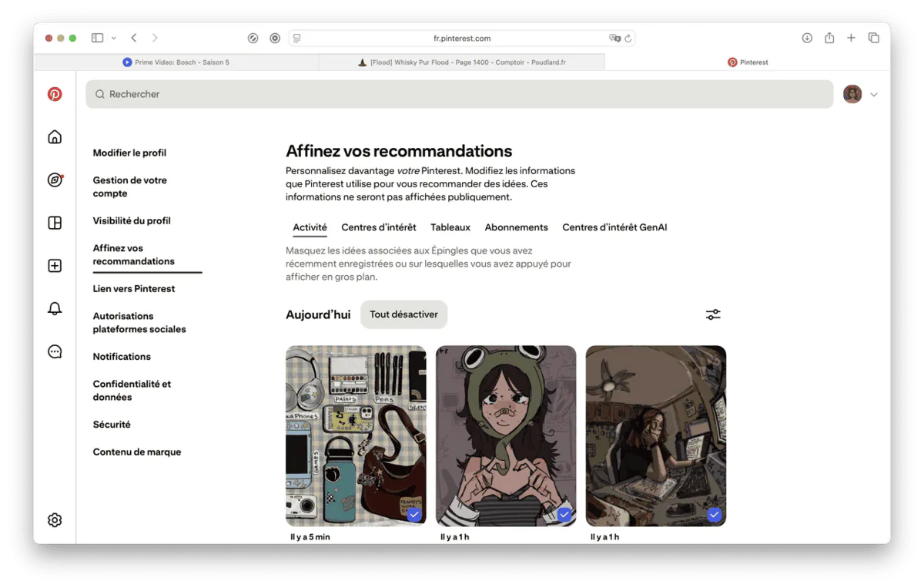This screenshot has height=588, width=924.
Task: Click the Tout désactiver button
Action: [403, 314]
